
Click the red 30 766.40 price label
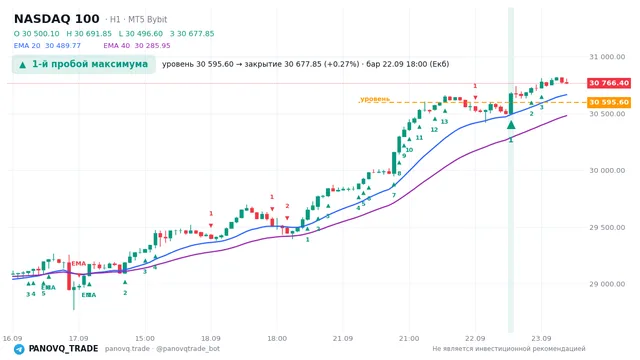[x=609, y=83]
